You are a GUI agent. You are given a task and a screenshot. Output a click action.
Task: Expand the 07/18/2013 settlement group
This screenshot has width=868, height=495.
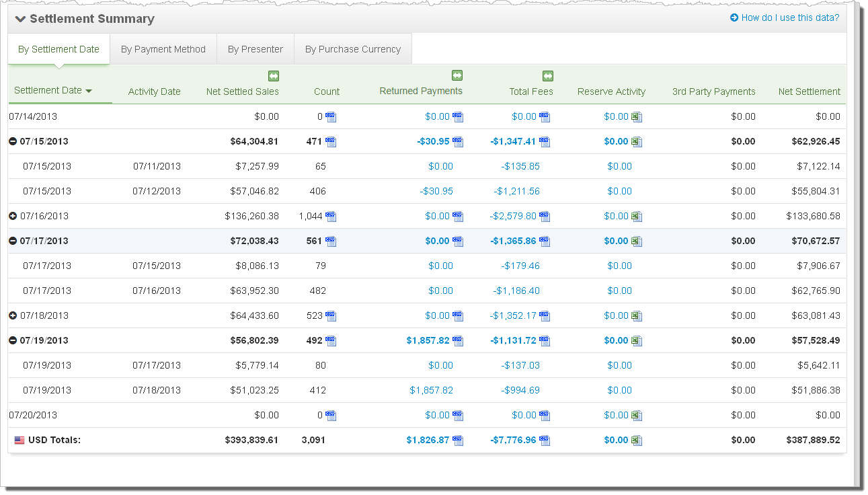point(13,316)
